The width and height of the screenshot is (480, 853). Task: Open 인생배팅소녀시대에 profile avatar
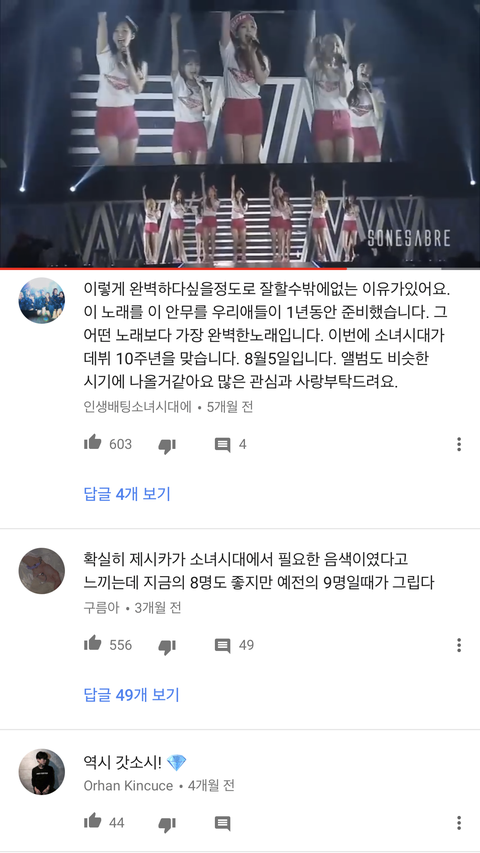pyautogui.click(x=42, y=300)
